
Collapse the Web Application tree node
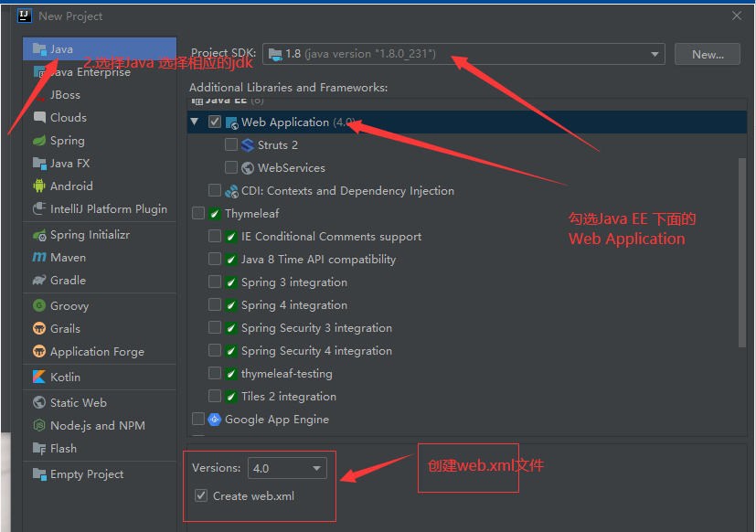[195, 122]
